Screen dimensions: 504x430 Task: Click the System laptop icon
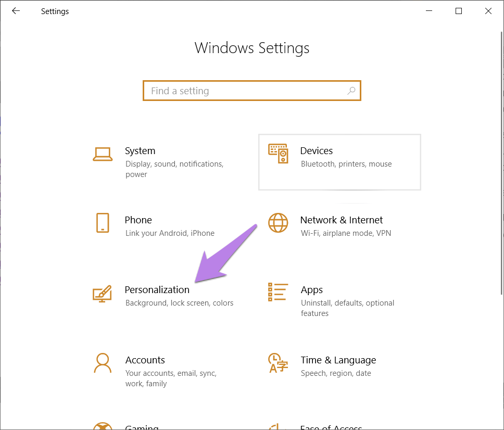click(103, 154)
